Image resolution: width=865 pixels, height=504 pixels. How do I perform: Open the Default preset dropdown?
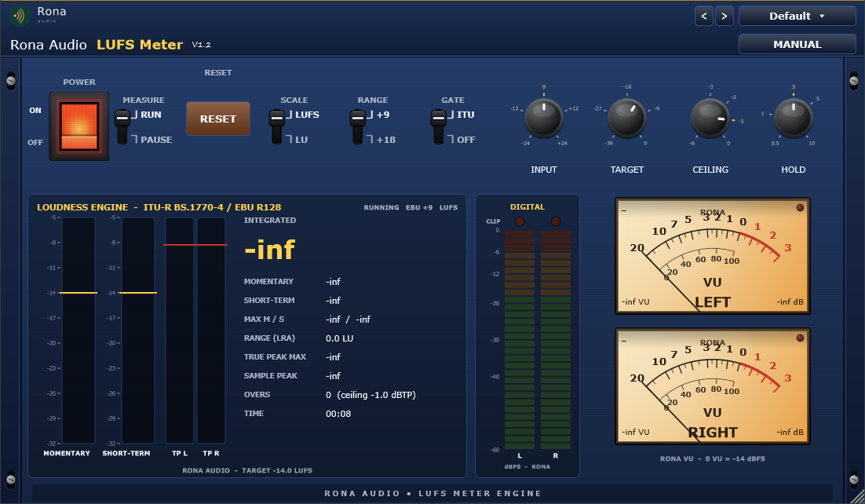click(x=797, y=16)
